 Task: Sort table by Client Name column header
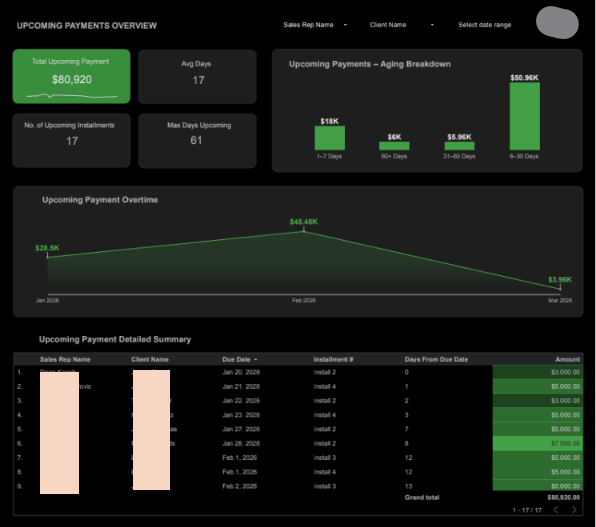tap(150, 359)
